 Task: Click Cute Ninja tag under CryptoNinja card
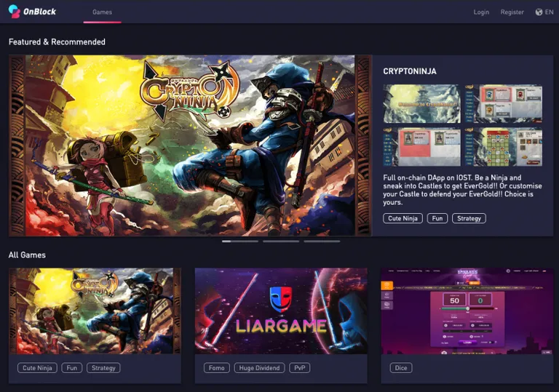coord(37,368)
